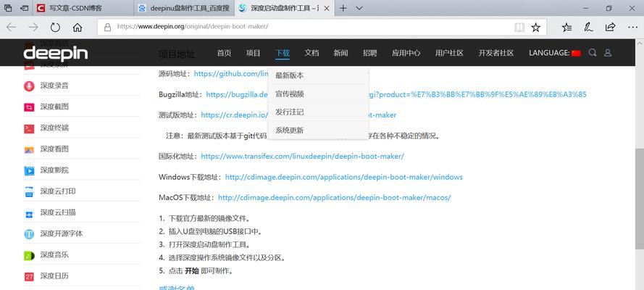Image resolution: width=644 pixels, height=290 pixels.
Task: Go to browser home icon
Action: point(78,28)
